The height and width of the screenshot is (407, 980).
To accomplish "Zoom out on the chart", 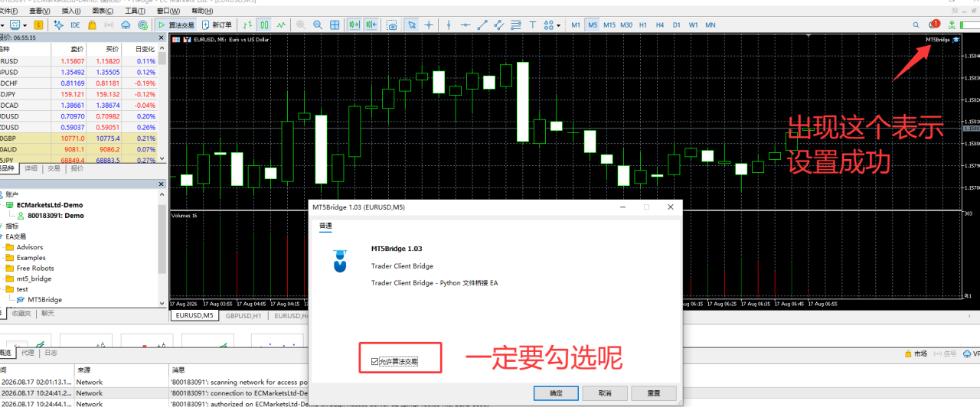I will click(x=317, y=25).
